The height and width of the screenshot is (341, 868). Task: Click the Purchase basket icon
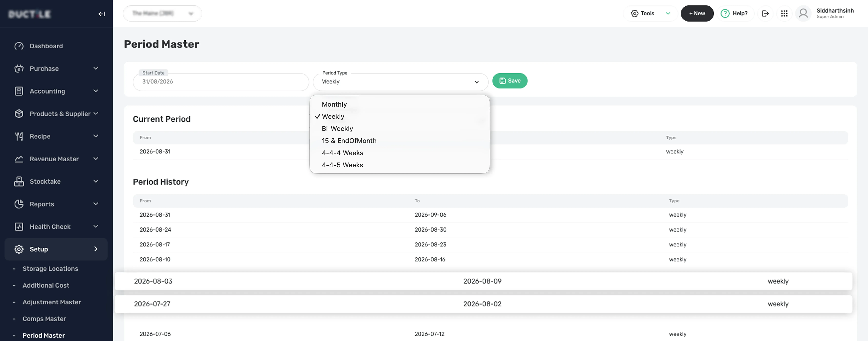(x=19, y=69)
